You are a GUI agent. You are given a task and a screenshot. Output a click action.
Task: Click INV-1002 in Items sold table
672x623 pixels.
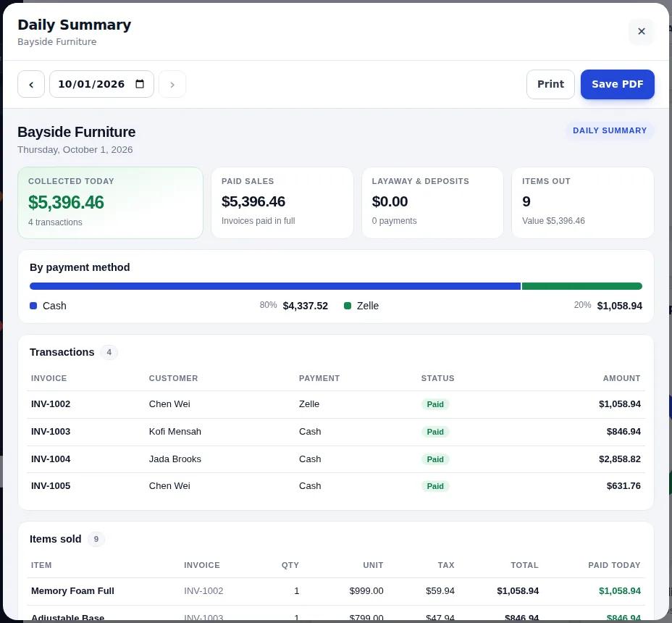point(203,591)
